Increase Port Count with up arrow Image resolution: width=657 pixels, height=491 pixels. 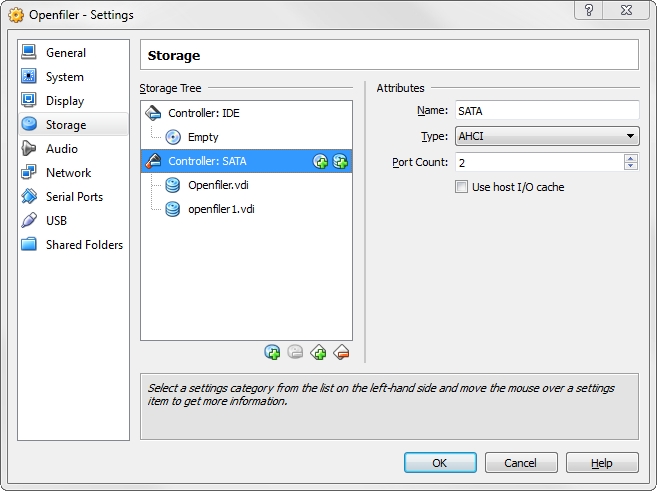(630, 157)
